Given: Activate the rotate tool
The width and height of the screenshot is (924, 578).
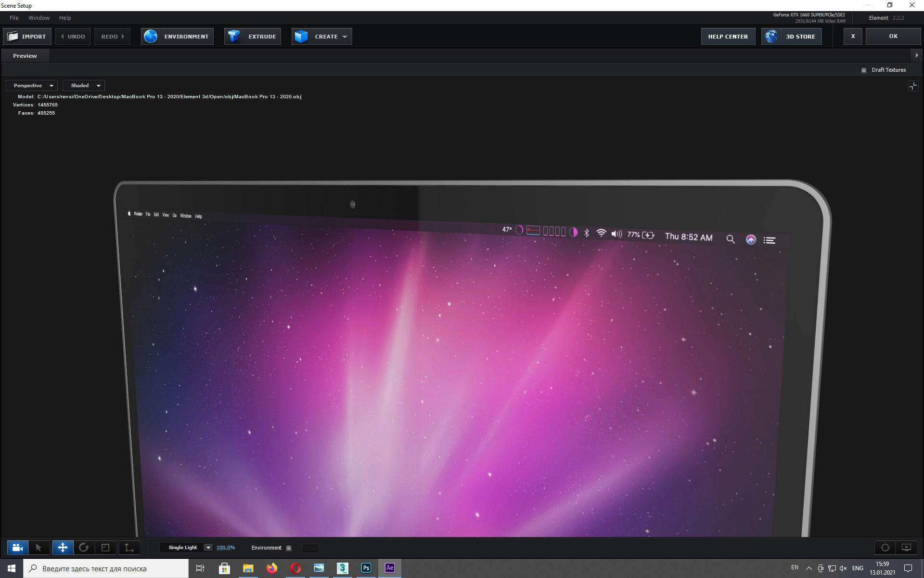Looking at the screenshot, I should (84, 548).
